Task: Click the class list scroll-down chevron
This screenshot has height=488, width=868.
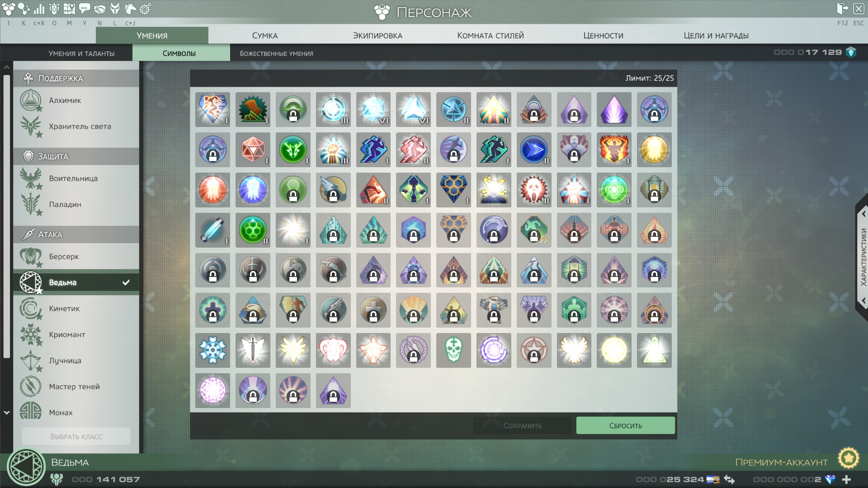Action: [x=7, y=413]
